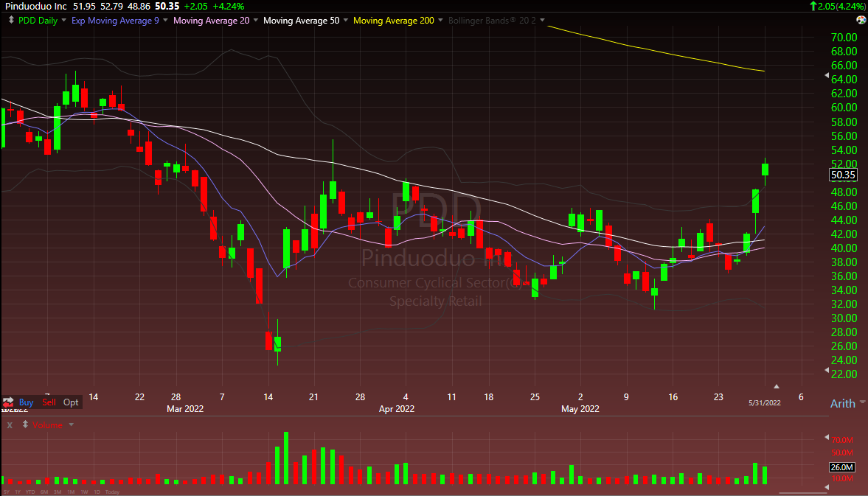Click the Mar 2022 time axis label
The height and width of the screenshot is (496, 868).
(x=185, y=408)
